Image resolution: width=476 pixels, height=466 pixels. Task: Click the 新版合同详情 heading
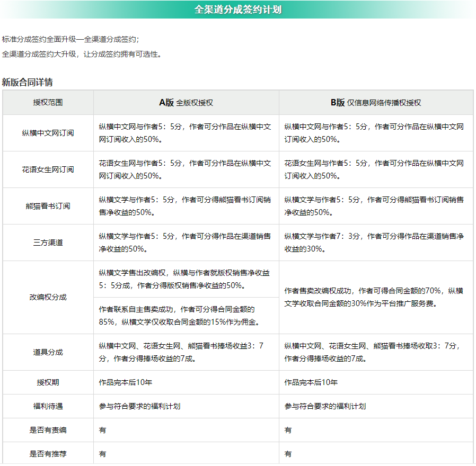click(28, 82)
